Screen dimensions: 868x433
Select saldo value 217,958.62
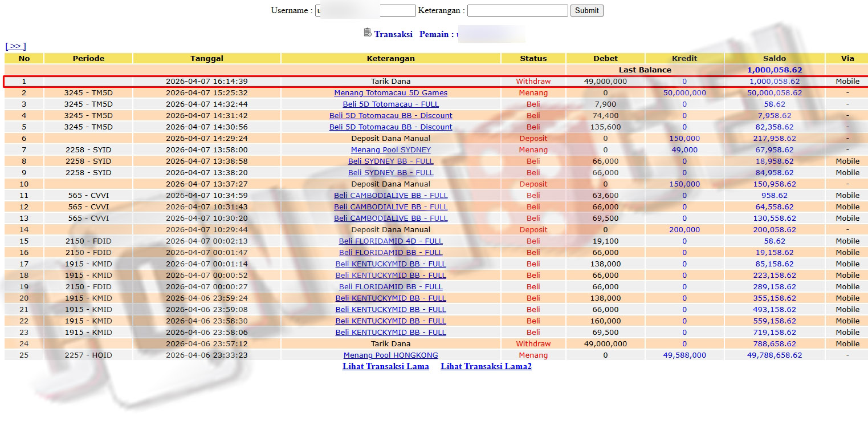[775, 139]
